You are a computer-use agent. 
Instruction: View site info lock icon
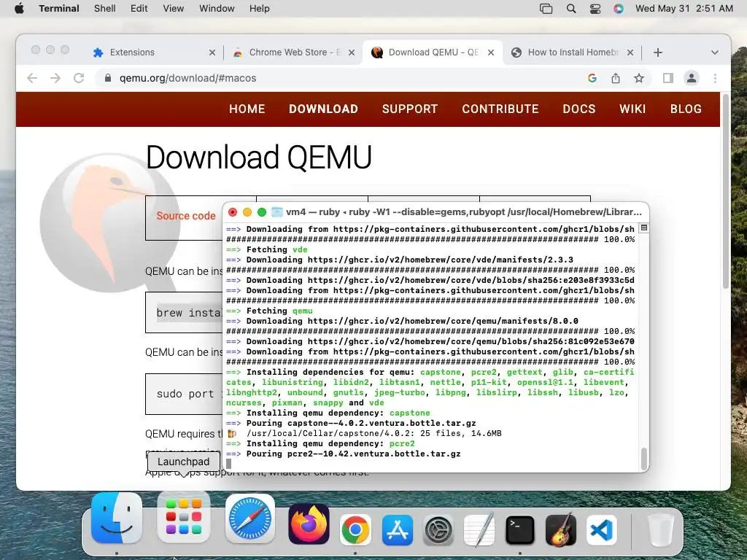click(108, 78)
